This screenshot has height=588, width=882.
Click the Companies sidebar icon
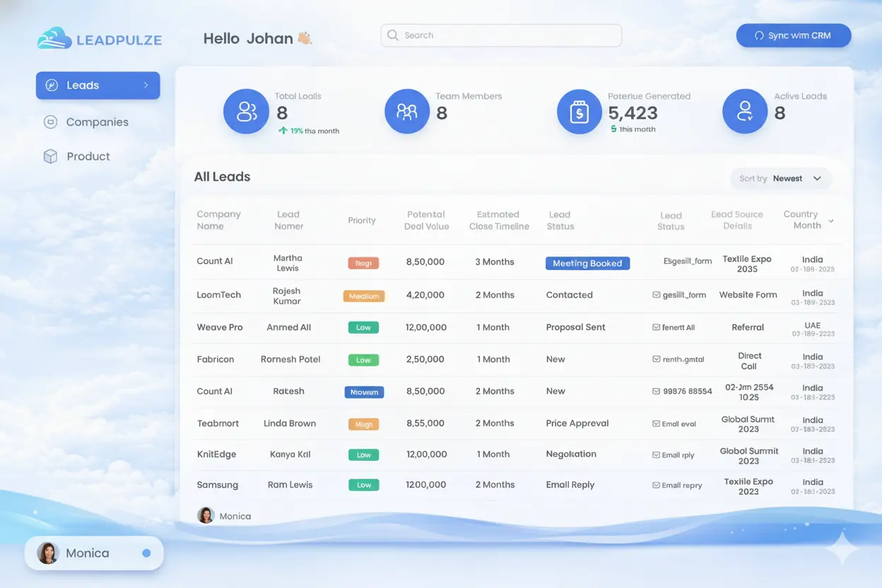(50, 122)
